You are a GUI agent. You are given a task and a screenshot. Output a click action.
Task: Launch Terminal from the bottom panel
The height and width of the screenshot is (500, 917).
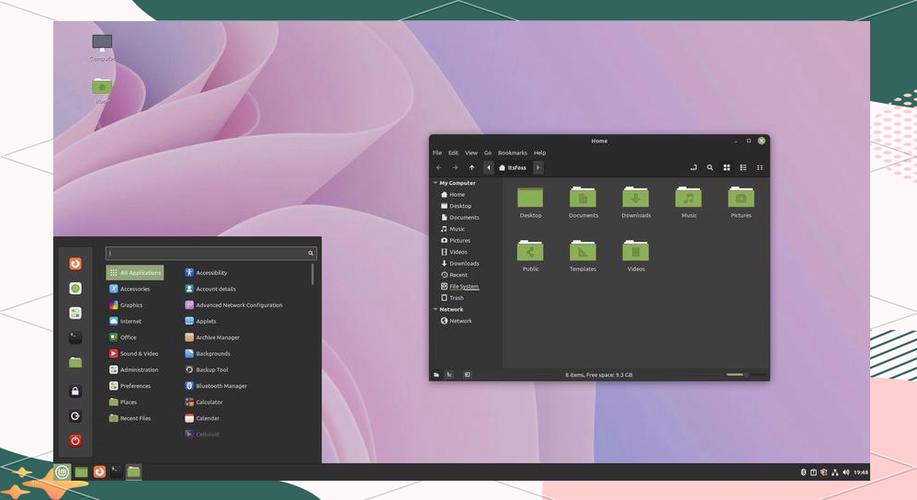pyautogui.click(x=116, y=471)
